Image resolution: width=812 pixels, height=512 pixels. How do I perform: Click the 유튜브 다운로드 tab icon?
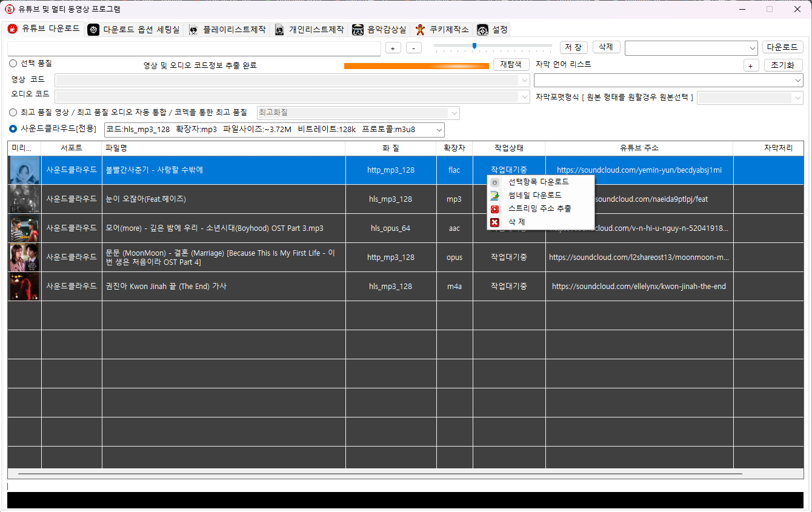click(x=12, y=29)
